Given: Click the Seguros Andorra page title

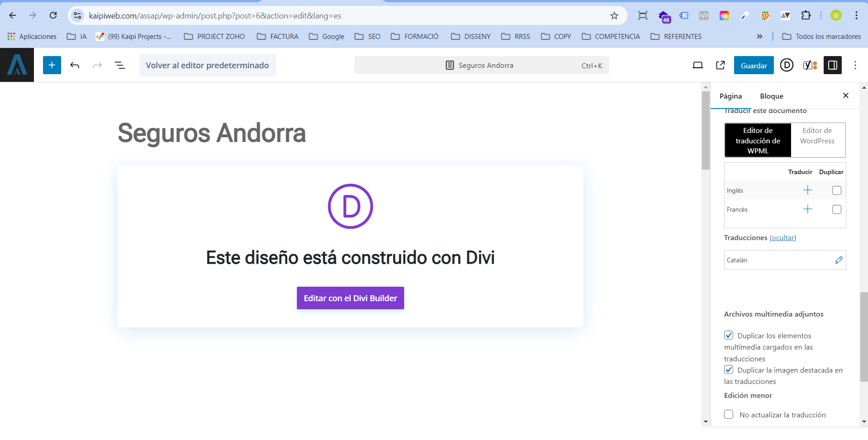Looking at the screenshot, I should pos(212,133).
